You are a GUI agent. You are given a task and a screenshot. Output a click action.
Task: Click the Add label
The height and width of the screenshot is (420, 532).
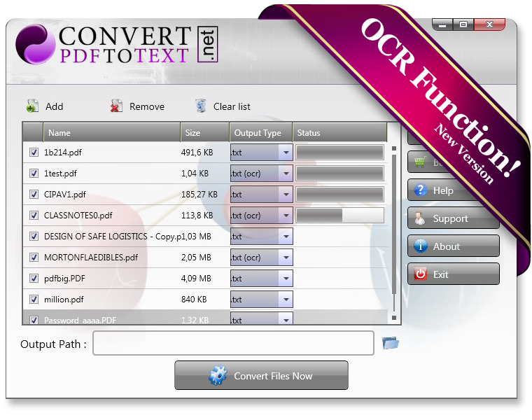pyautogui.click(x=55, y=106)
